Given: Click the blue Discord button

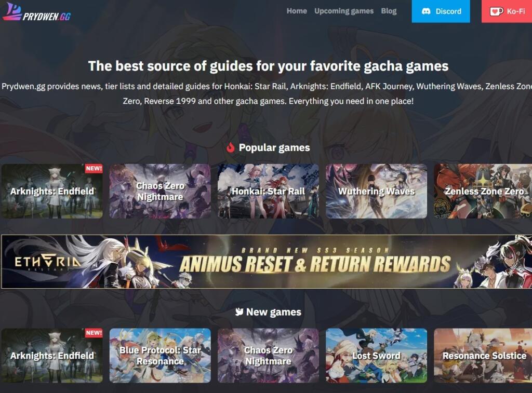Looking at the screenshot, I should tap(441, 11).
